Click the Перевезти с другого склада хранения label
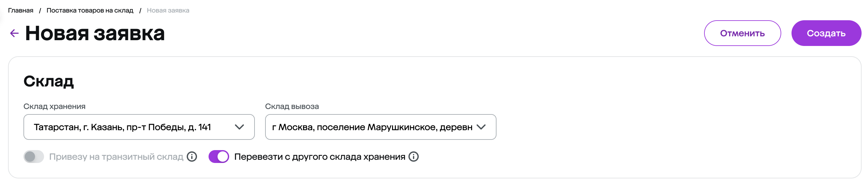 tap(319, 157)
